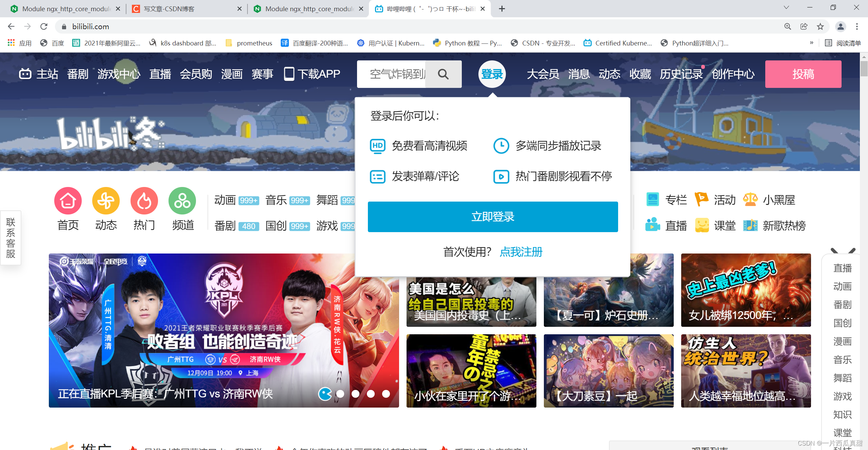Reload the page with refresh icon

click(44, 26)
